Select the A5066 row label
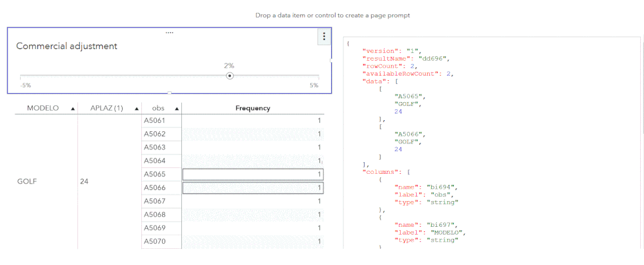The image size is (644, 265). tap(154, 187)
